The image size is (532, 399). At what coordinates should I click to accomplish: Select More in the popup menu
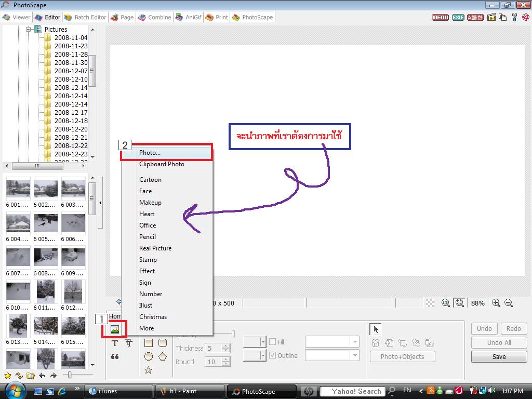click(x=167, y=328)
